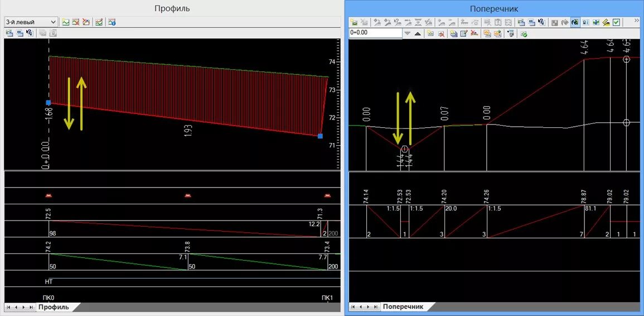Image resolution: width=644 pixels, height=316 pixels.
Task: Go to next sheet in Профиль tab bar
Action: pyautogui.click(x=23, y=307)
